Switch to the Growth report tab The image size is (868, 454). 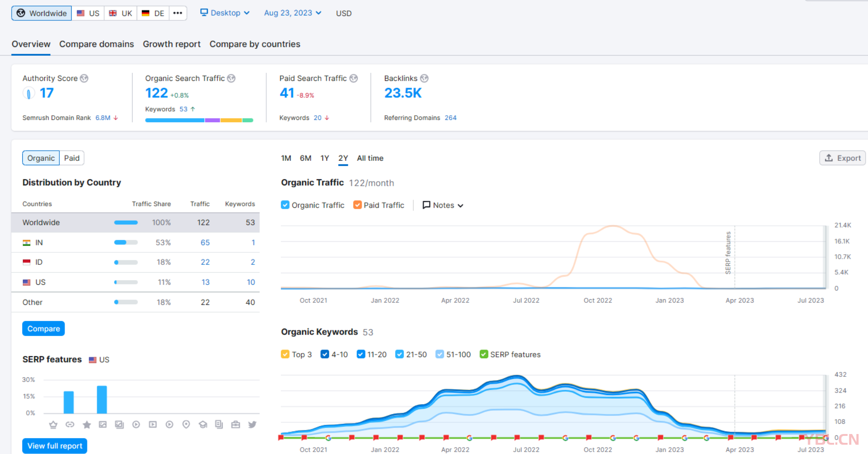pyautogui.click(x=172, y=44)
